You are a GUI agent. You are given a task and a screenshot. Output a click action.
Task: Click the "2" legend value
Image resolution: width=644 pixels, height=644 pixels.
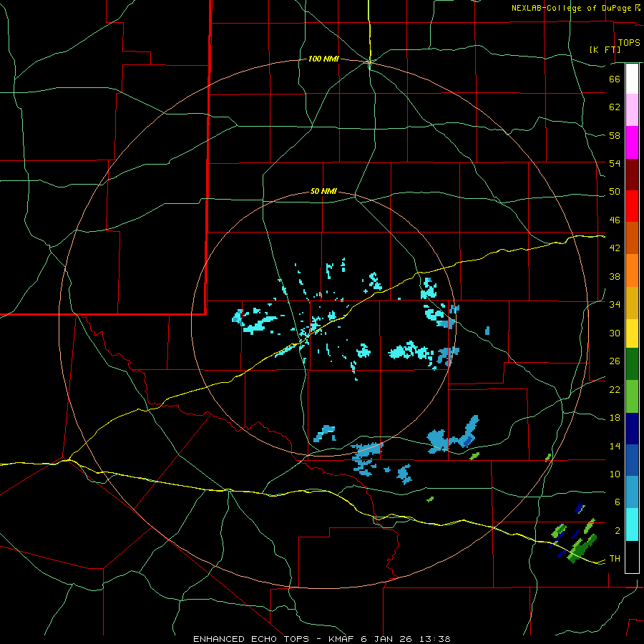618,531
